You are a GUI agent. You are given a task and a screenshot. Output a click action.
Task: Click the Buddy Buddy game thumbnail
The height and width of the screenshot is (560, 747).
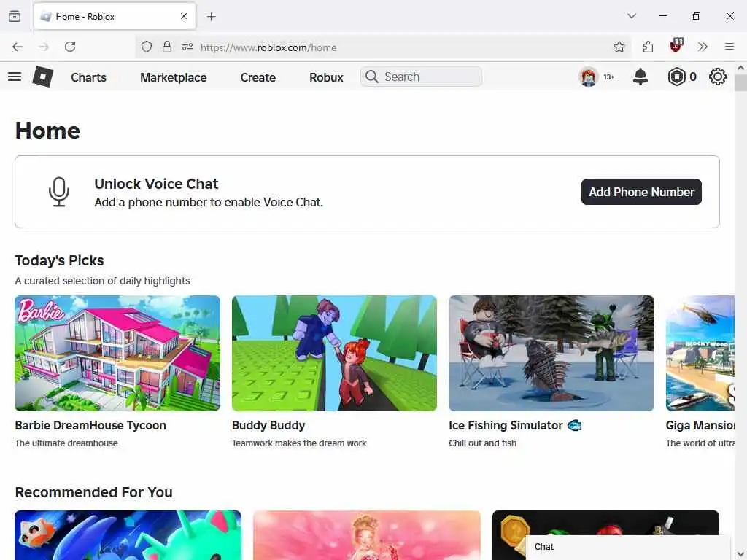pos(334,354)
